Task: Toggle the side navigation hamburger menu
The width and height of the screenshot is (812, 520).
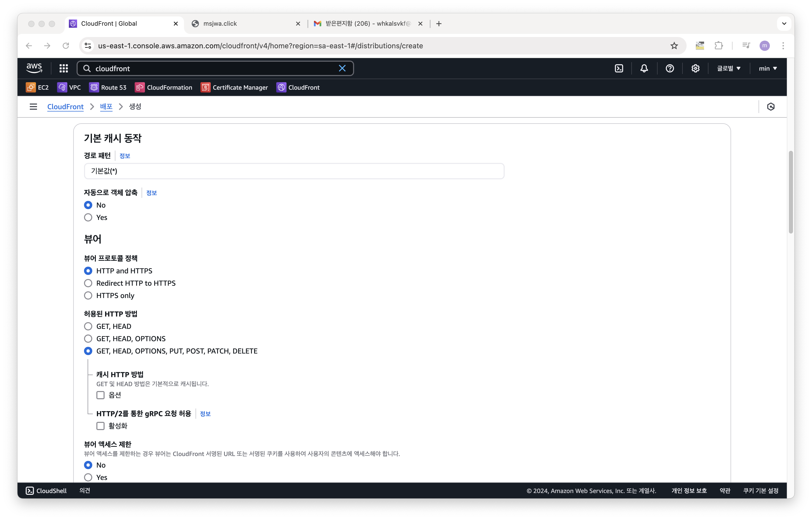Action: [33, 107]
